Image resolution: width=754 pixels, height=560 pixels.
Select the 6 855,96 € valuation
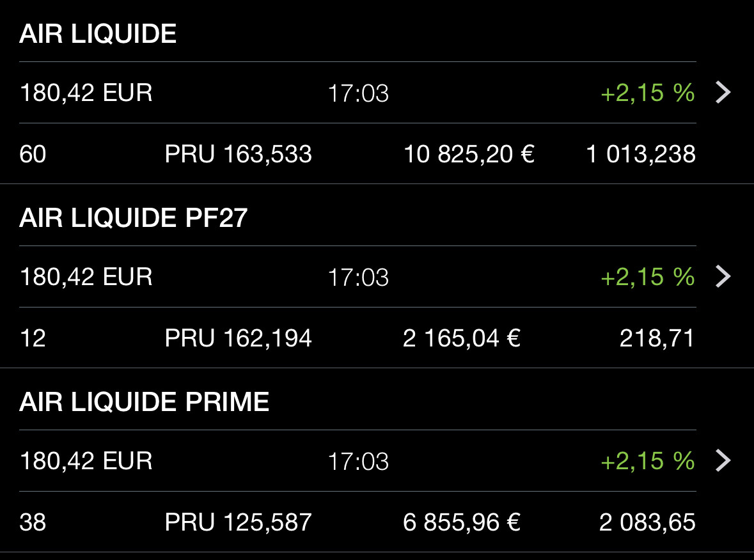462,522
